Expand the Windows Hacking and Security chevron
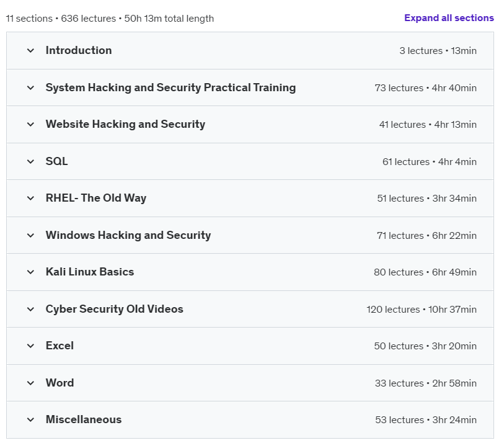This screenshot has height=443, width=504. [30, 236]
